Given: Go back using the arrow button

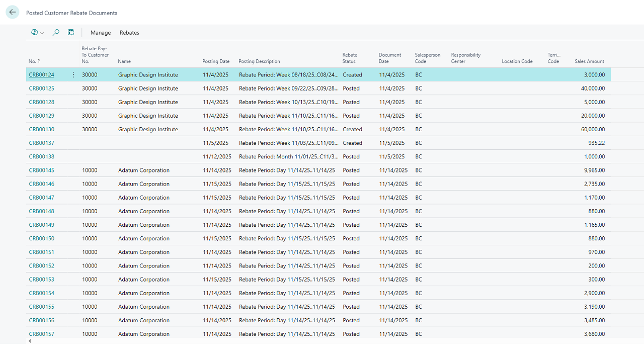Looking at the screenshot, I should click(x=13, y=13).
